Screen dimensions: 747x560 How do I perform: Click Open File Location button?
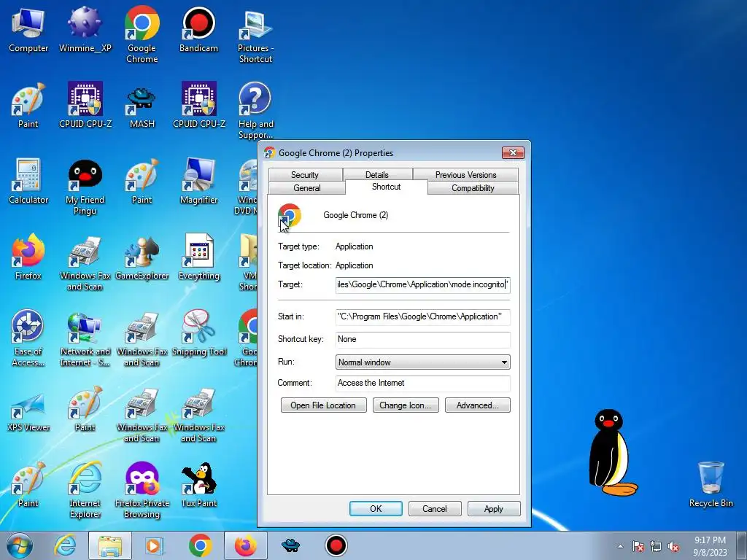point(323,405)
